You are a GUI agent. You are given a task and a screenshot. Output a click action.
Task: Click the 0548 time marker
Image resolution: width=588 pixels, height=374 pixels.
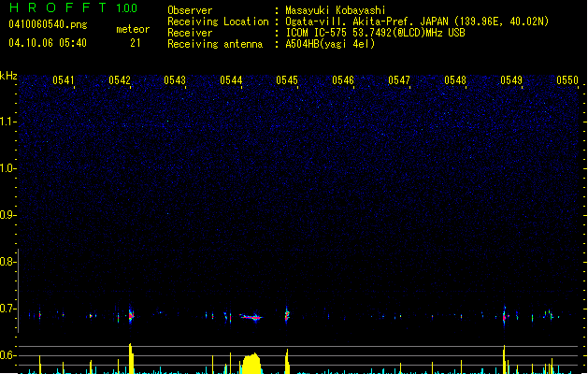pyautogui.click(x=455, y=80)
